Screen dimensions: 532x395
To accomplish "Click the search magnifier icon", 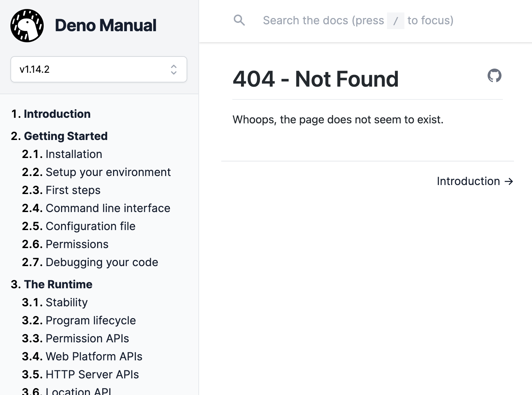I will (x=239, y=20).
